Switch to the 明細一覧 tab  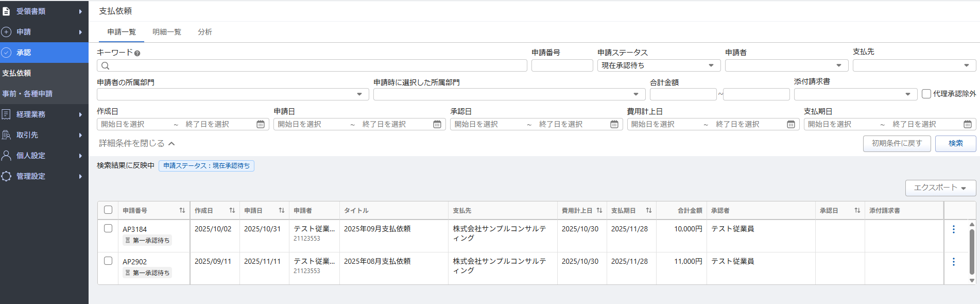point(167,32)
